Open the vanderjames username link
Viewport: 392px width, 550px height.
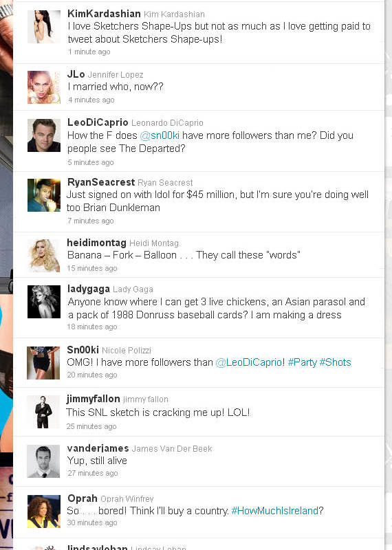pos(98,448)
